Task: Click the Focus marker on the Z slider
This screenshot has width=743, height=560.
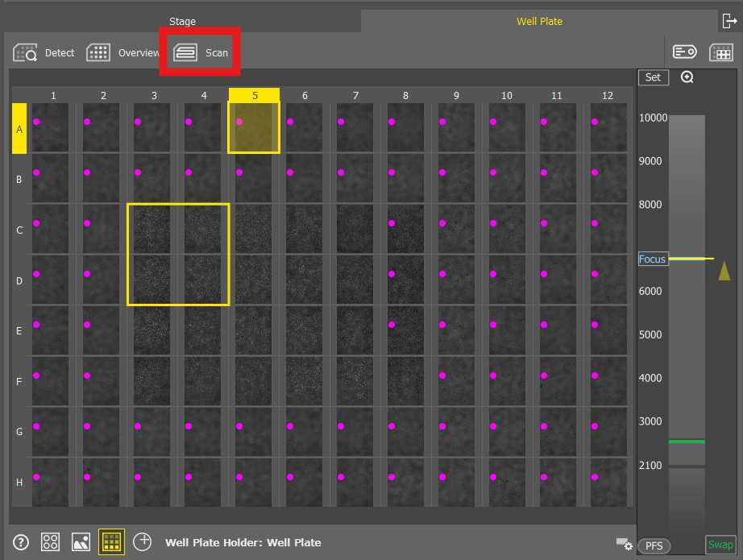Action: (x=653, y=259)
